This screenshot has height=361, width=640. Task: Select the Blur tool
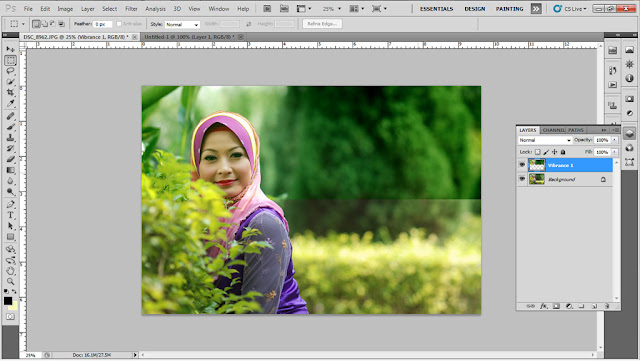[x=11, y=181]
